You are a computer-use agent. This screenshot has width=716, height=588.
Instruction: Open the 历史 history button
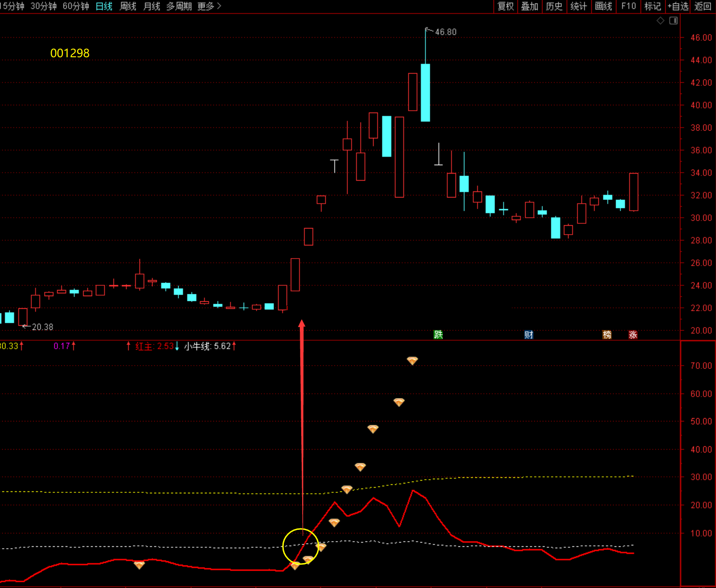pyautogui.click(x=554, y=6)
